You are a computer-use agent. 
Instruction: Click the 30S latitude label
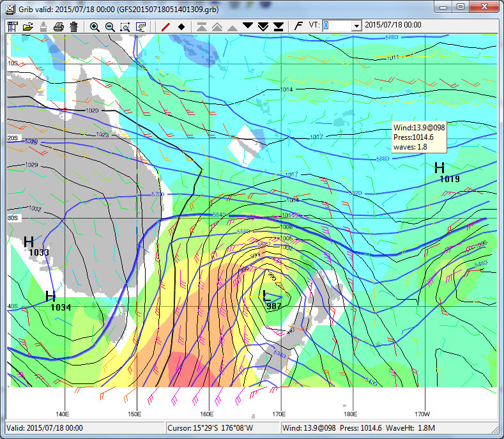(x=13, y=218)
